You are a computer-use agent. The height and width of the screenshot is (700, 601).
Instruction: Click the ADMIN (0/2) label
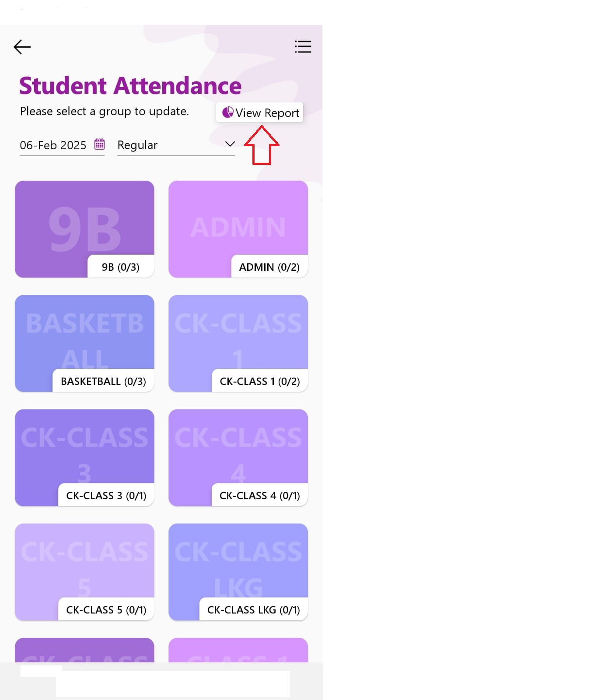pyautogui.click(x=269, y=267)
